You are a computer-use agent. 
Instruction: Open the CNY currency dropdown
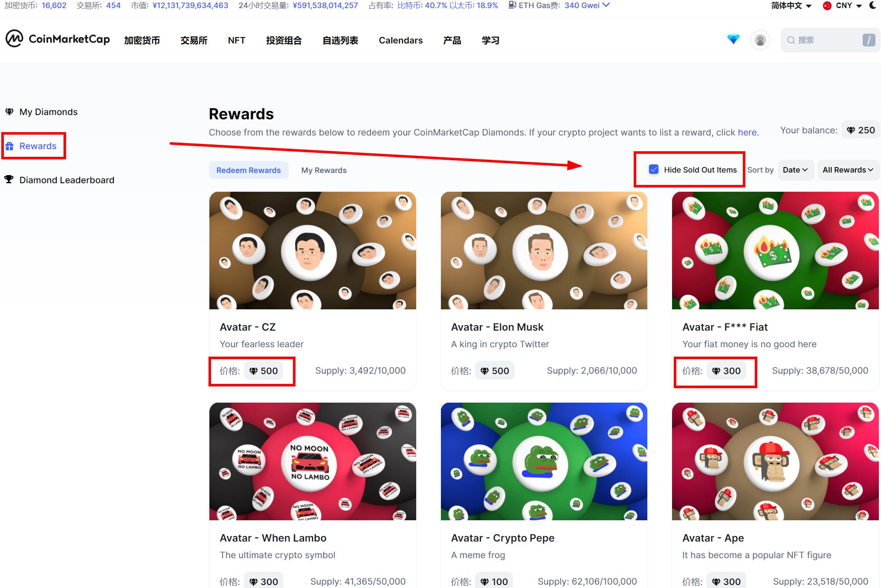(843, 6)
